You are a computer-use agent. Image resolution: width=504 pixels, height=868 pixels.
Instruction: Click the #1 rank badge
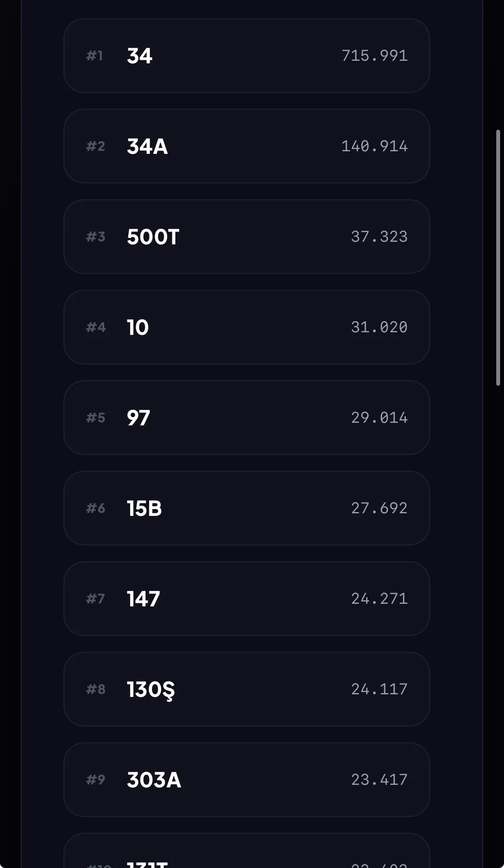click(95, 56)
